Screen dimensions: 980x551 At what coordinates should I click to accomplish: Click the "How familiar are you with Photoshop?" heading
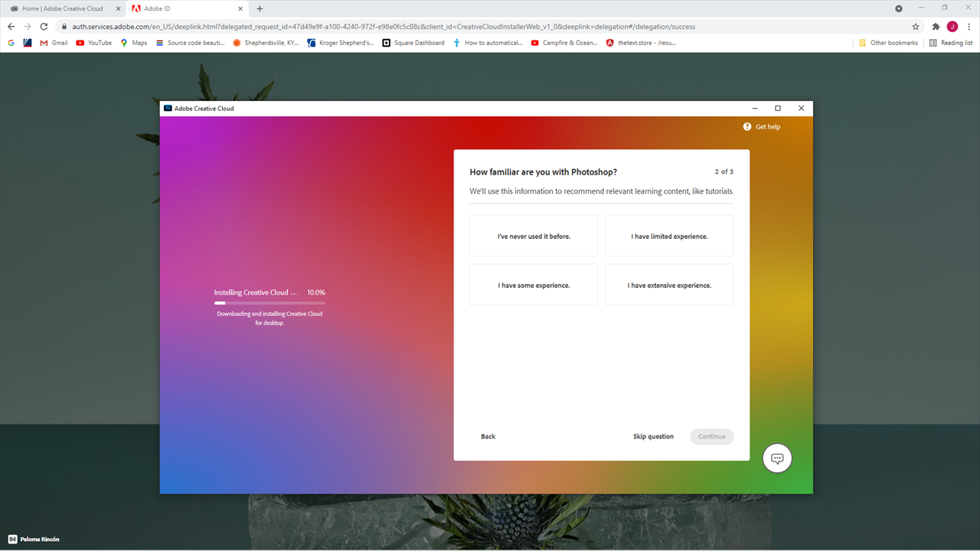[544, 172]
